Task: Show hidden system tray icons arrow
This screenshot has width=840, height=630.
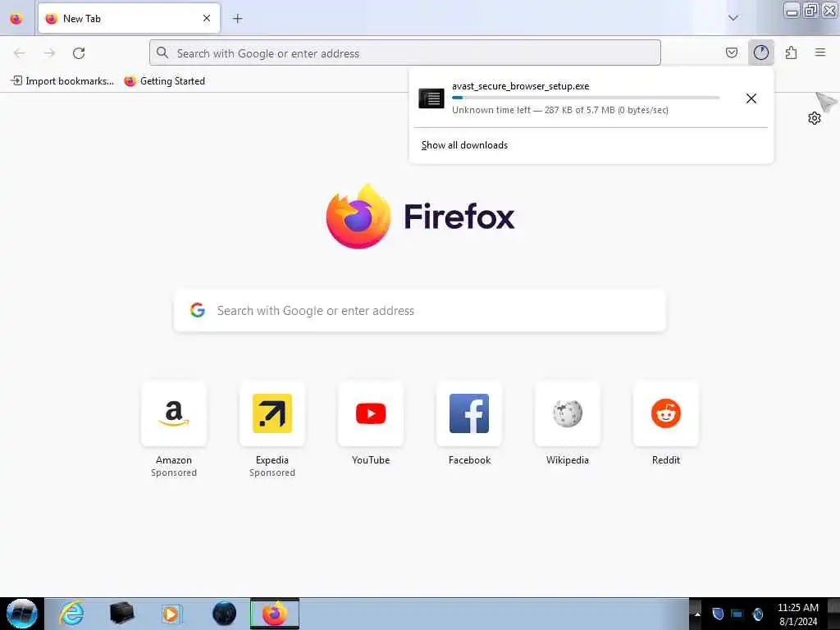Action: [x=697, y=614]
